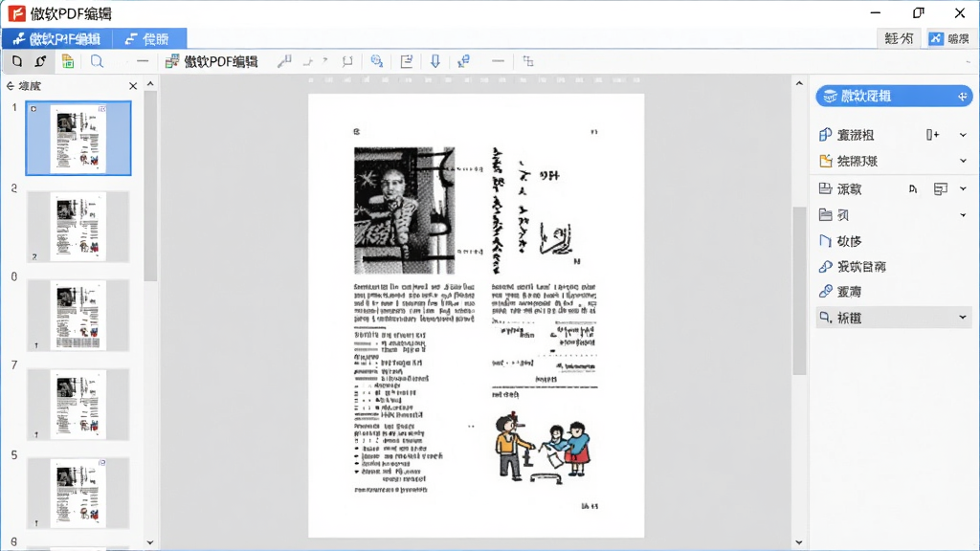Click the thumbnail panel's scroll-up arrow

(150, 84)
